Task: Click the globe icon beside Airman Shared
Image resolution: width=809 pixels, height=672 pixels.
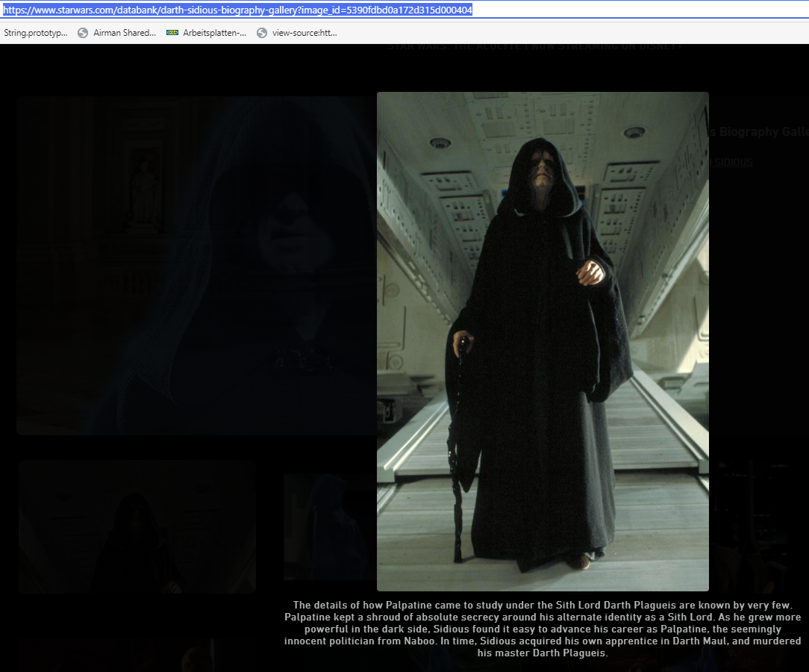Action: coord(83,33)
